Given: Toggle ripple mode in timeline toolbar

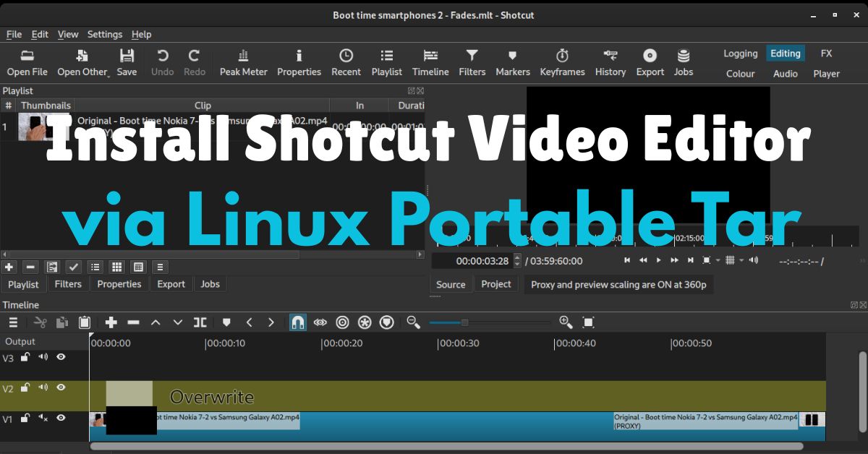Looking at the screenshot, I should pyautogui.click(x=343, y=322).
